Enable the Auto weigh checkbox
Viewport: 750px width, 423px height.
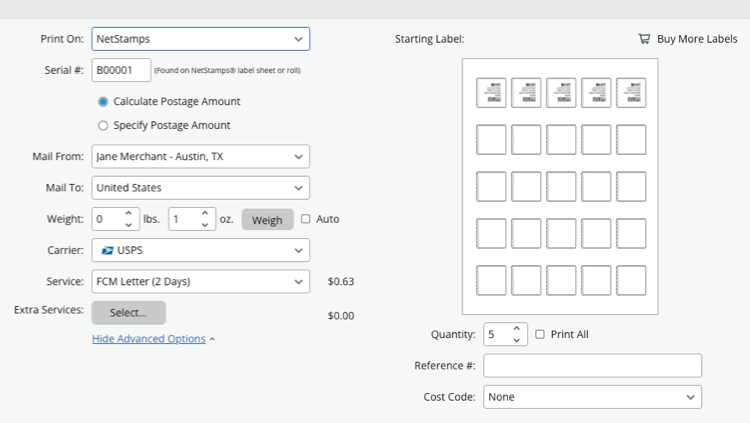tap(306, 219)
